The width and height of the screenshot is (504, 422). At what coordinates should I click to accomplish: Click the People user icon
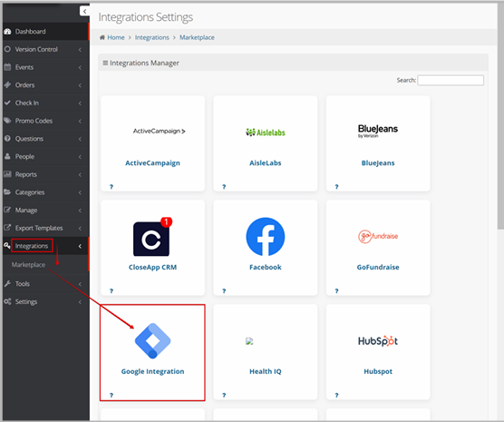7,156
